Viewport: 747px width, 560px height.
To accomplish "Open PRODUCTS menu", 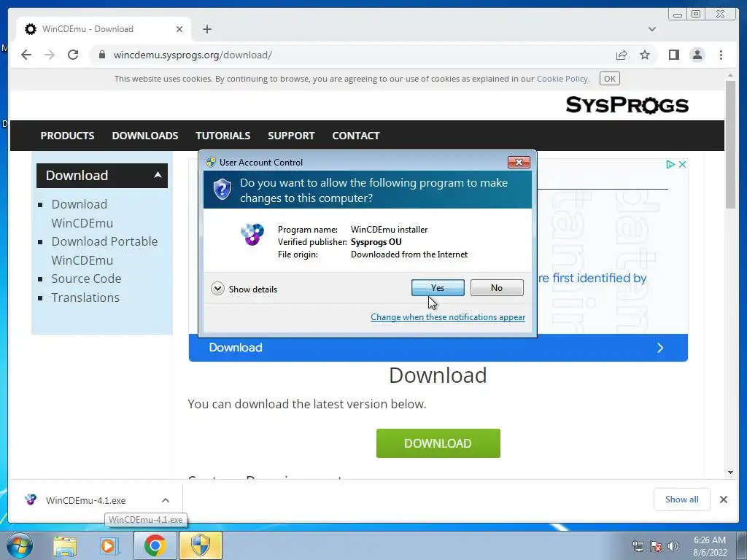I will point(67,136).
